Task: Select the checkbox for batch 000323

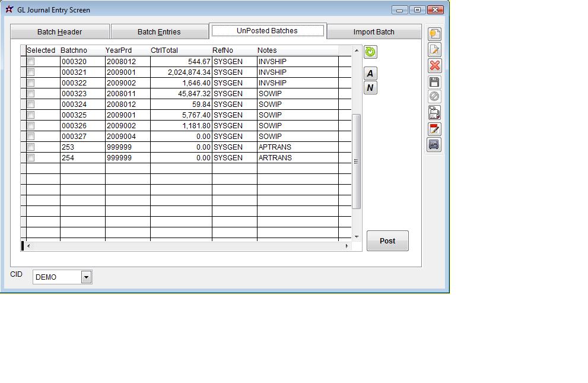Action: coord(31,94)
